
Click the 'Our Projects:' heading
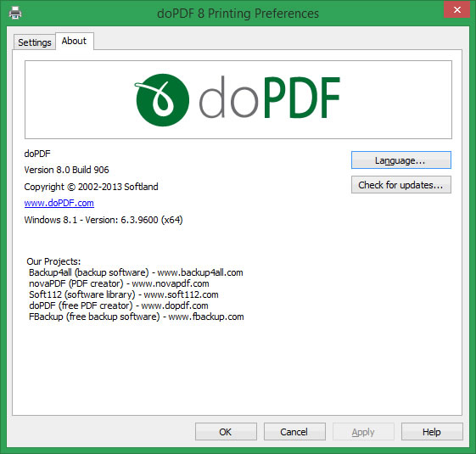(53, 261)
